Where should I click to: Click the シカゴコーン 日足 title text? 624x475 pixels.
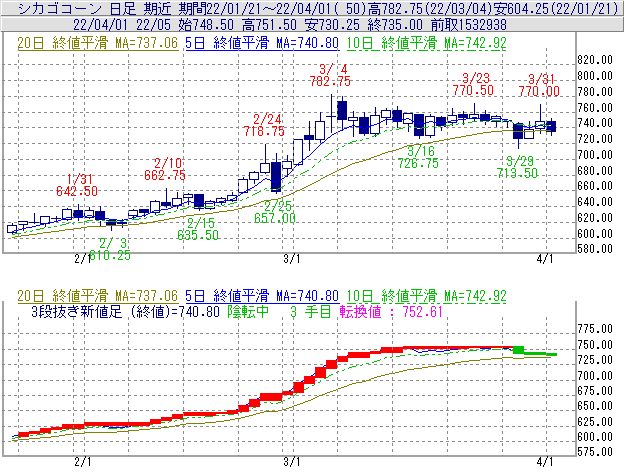(77, 8)
